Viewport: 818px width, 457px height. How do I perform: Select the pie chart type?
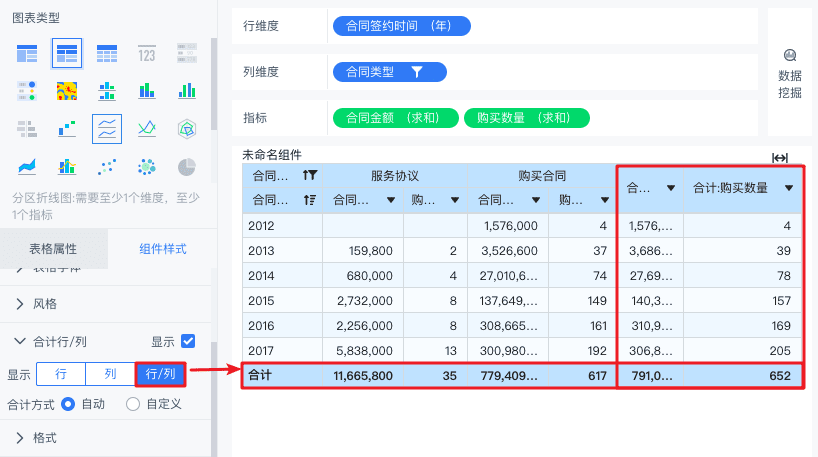pos(187,167)
